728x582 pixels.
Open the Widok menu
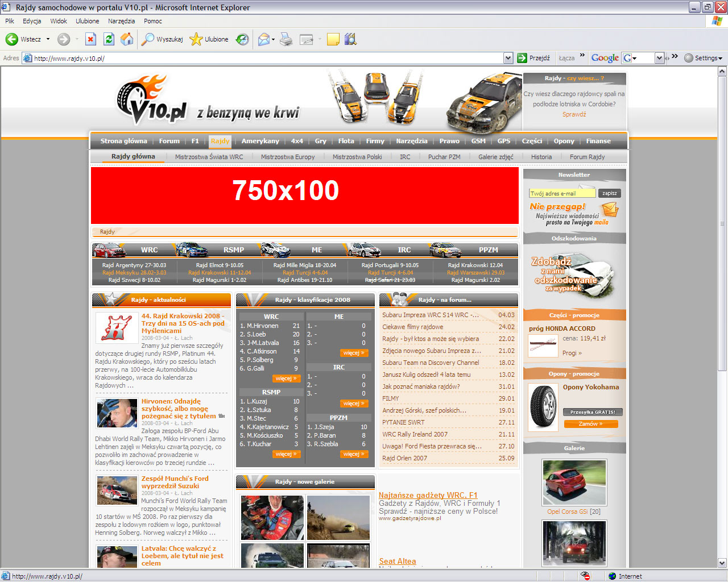[x=59, y=21]
